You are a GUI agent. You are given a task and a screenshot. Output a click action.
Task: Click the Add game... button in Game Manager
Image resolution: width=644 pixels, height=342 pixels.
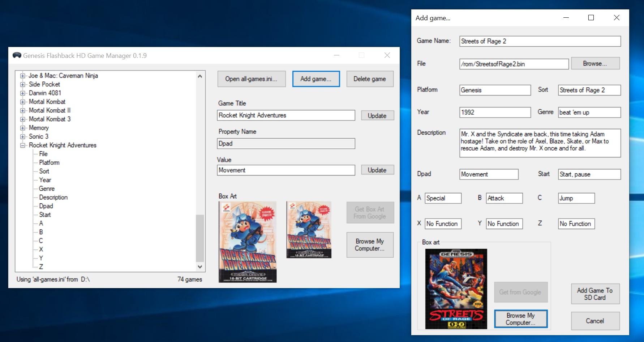(316, 79)
